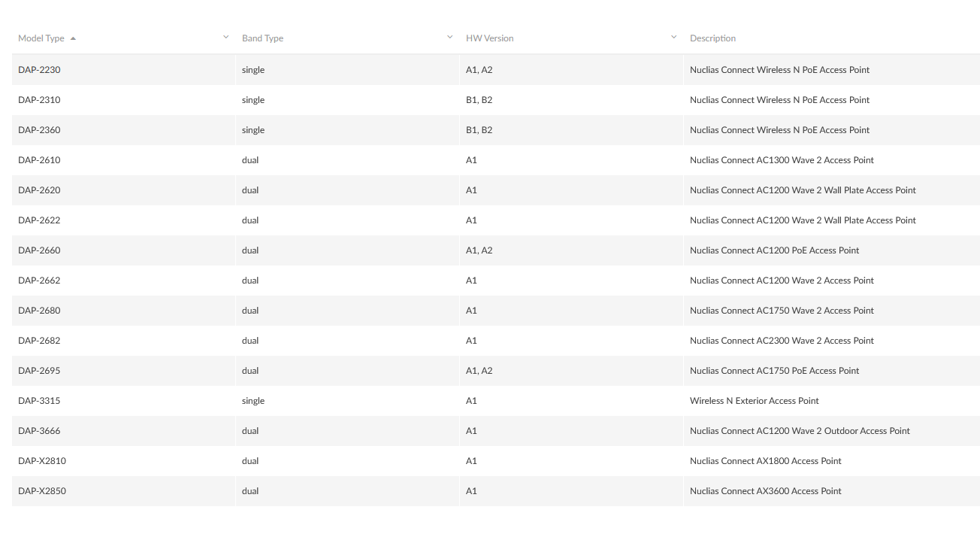Viewport: 980px width, 534px height.
Task: Click the DAP-2360 model entry
Action: 39,130
